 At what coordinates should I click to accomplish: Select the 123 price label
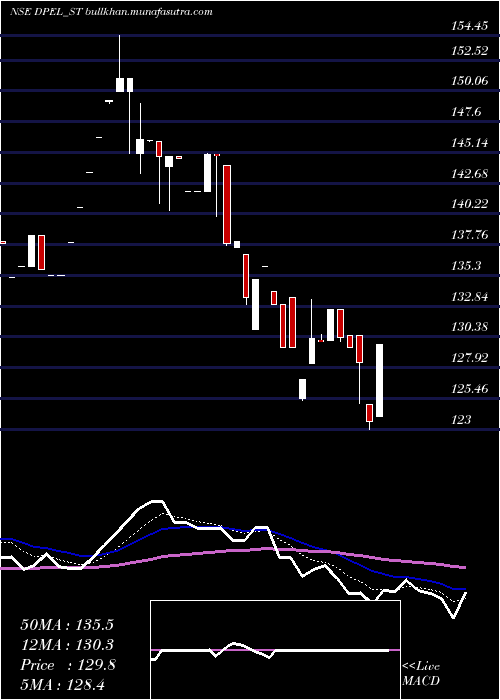click(x=461, y=420)
